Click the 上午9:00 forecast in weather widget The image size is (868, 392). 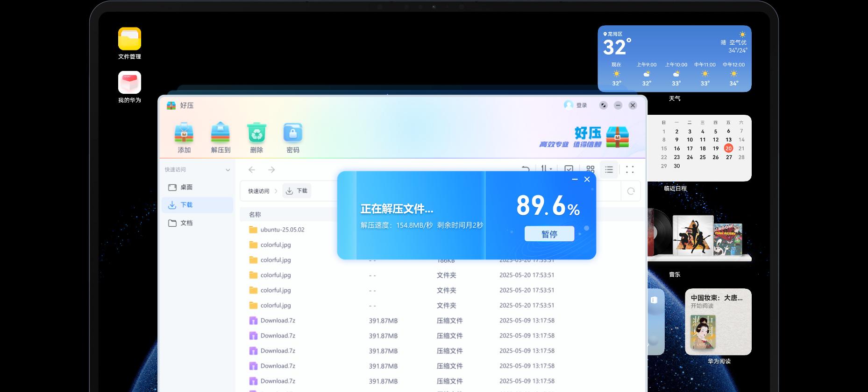point(647,74)
